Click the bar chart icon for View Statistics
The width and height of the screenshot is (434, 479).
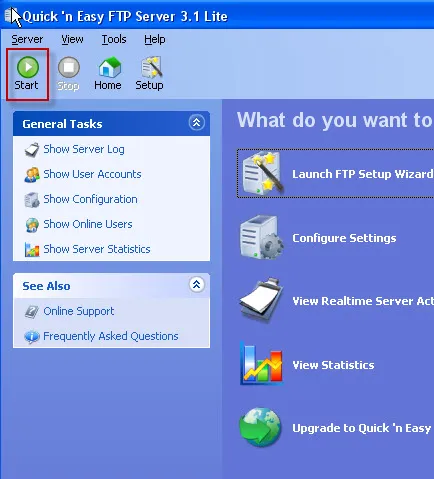coord(262,364)
